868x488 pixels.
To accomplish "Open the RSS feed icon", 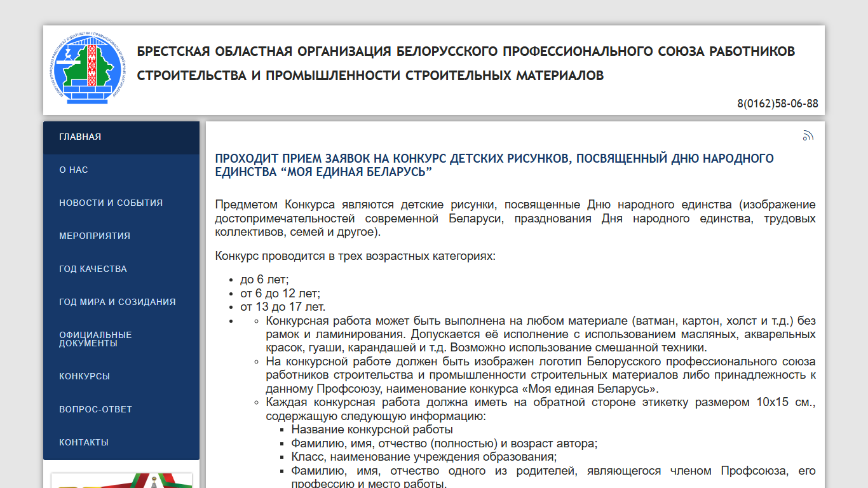I will tap(808, 135).
